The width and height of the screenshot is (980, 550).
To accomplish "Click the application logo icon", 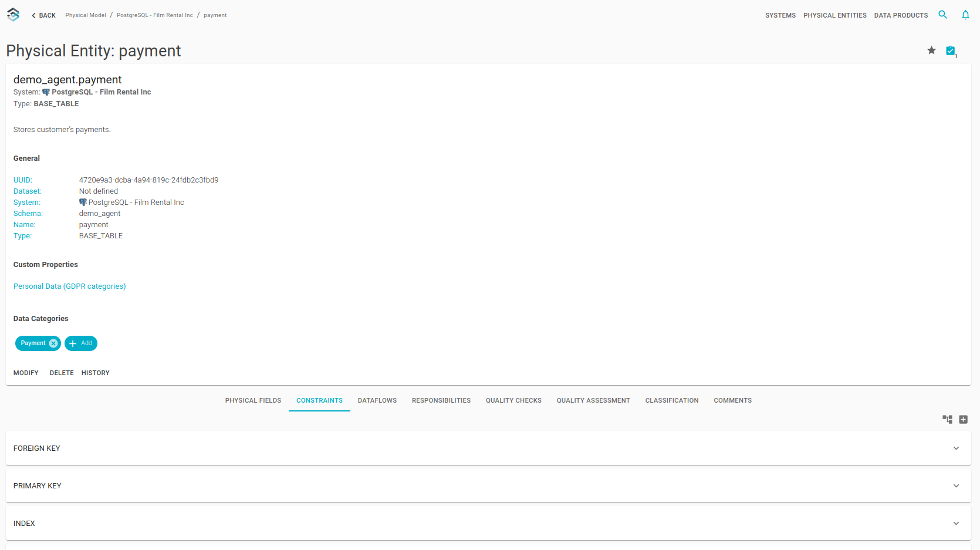I will [x=13, y=15].
